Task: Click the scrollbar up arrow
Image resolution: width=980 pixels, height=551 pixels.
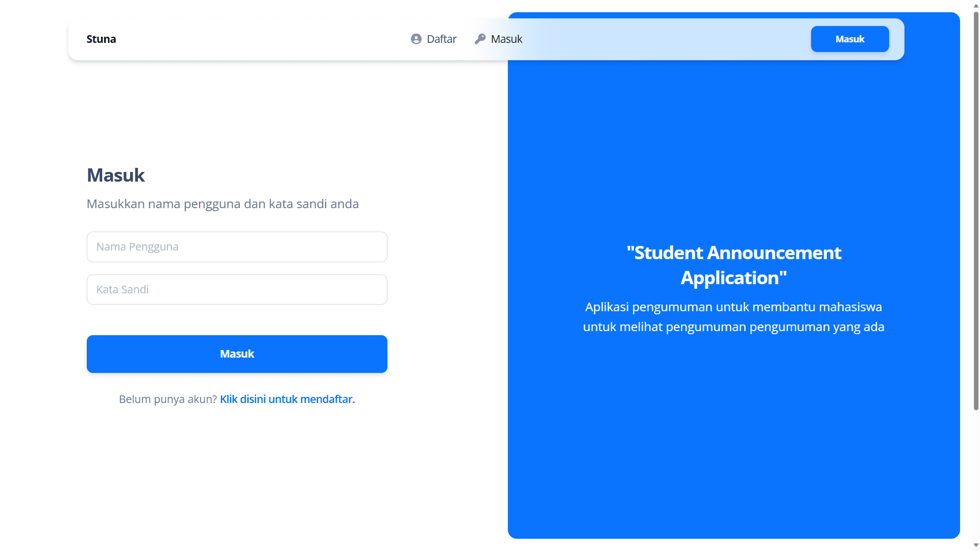Action: [976, 4]
